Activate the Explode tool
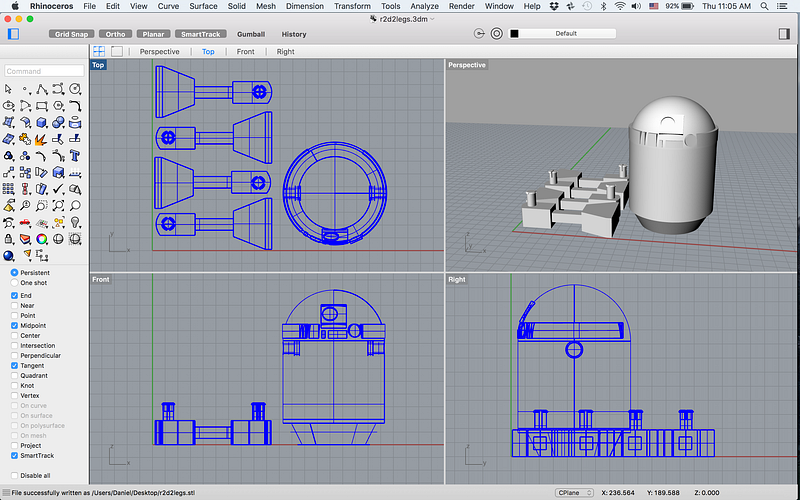The image size is (800, 500). [x=42, y=139]
